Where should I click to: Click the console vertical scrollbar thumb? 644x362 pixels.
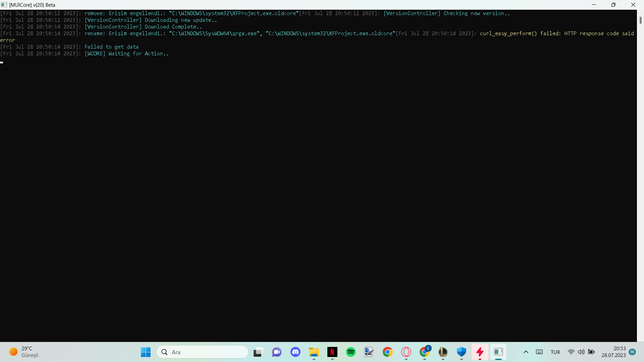coord(640,20)
